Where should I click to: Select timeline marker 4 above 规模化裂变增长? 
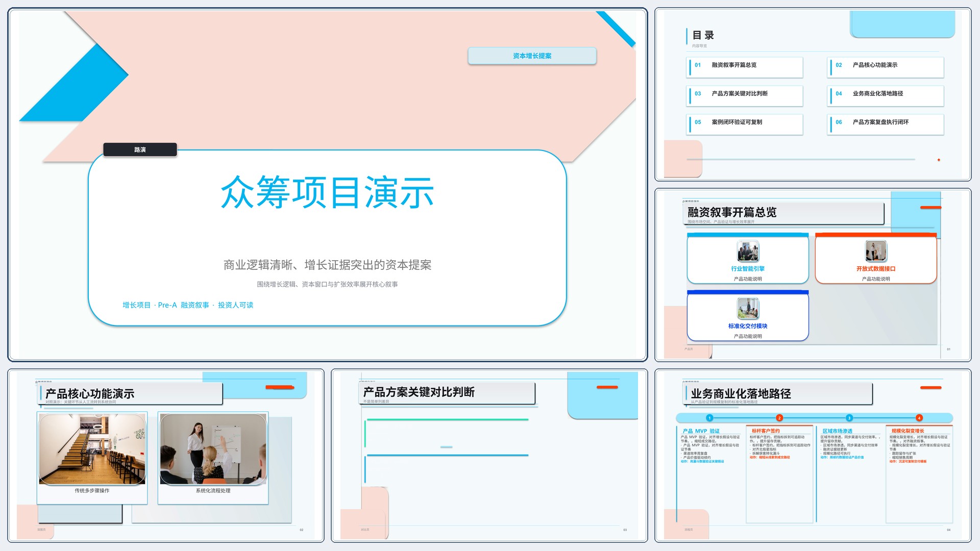click(919, 418)
